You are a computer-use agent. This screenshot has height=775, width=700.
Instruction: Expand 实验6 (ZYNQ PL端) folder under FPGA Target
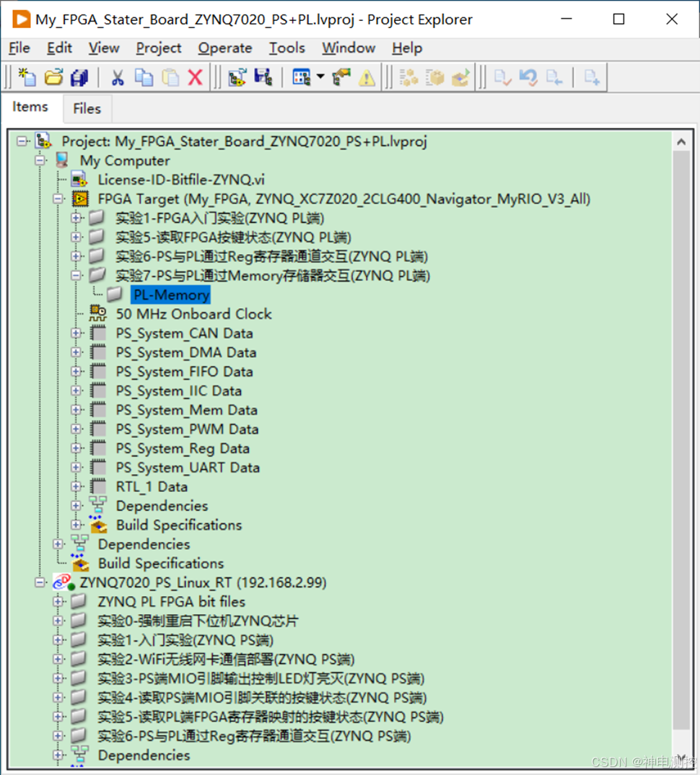point(76,256)
